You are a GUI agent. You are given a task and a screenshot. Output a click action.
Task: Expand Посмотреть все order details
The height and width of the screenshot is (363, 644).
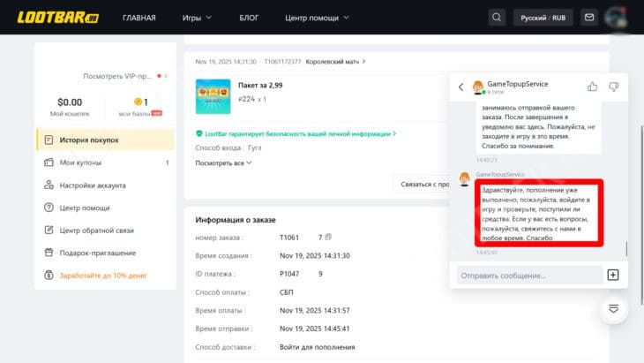coord(223,163)
